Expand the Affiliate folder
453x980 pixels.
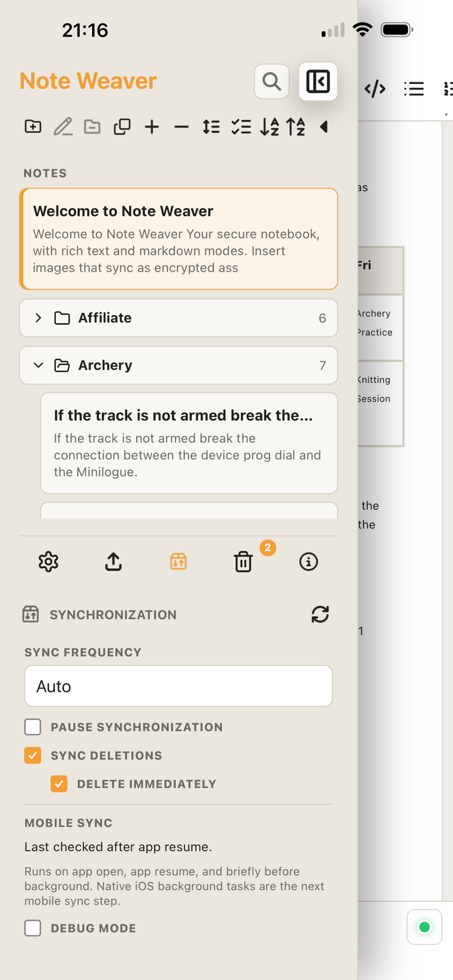pos(178,318)
